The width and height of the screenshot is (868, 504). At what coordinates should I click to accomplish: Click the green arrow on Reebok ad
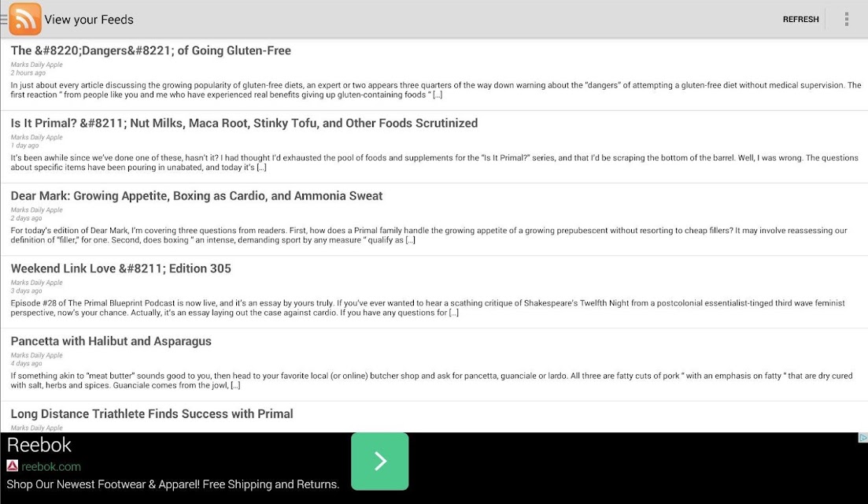click(380, 461)
